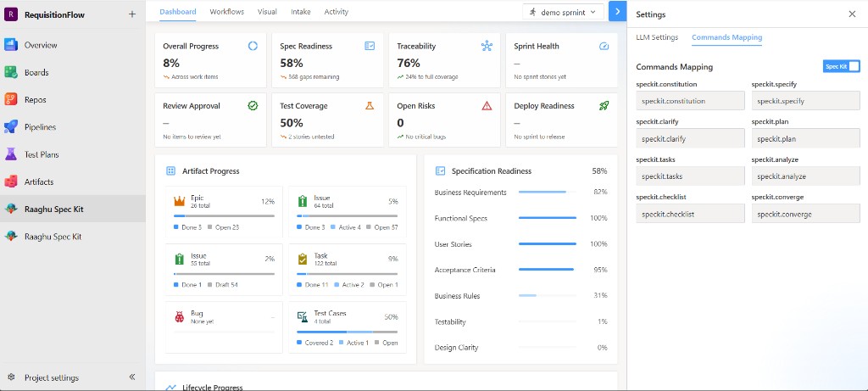The image size is (868, 391).
Task: Open Test Plans flask icon
Action: point(11,154)
